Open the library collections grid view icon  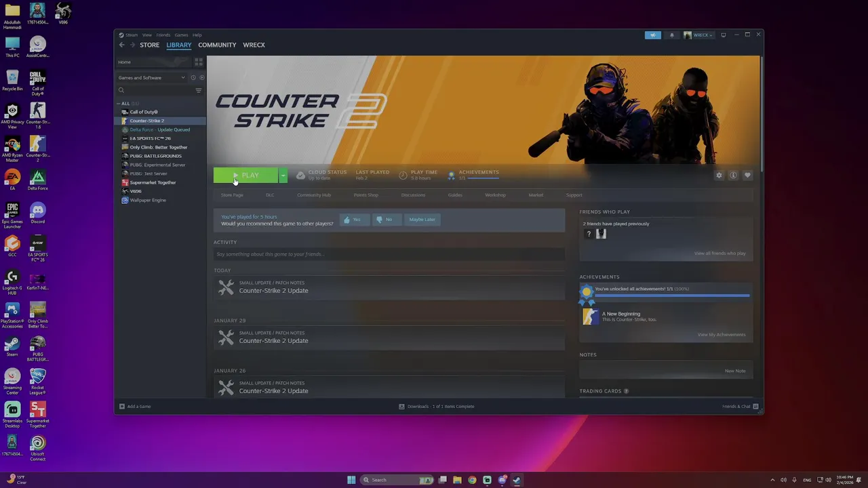click(199, 62)
